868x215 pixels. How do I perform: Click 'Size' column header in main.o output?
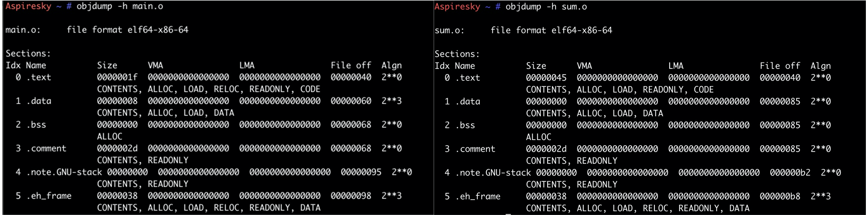pyautogui.click(x=107, y=66)
